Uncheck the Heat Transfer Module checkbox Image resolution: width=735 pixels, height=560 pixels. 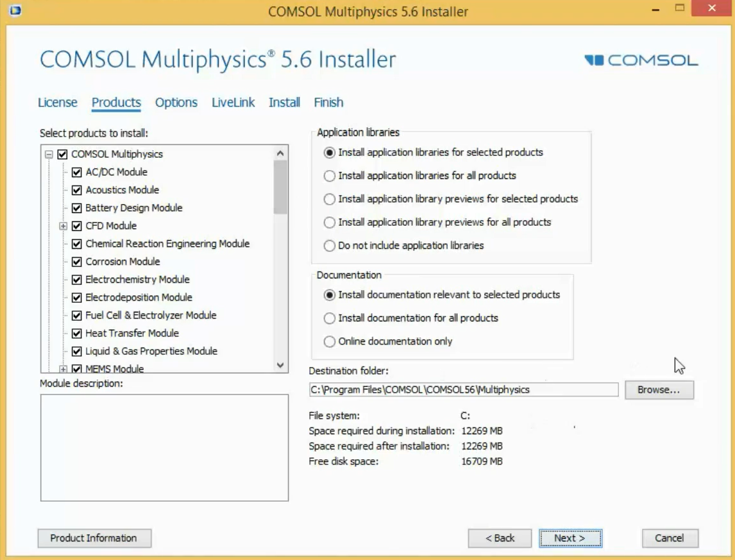(x=77, y=334)
